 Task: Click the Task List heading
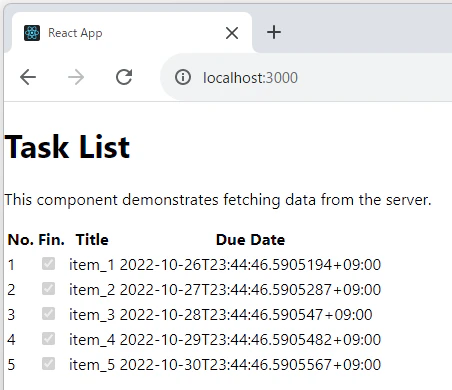[67, 147]
